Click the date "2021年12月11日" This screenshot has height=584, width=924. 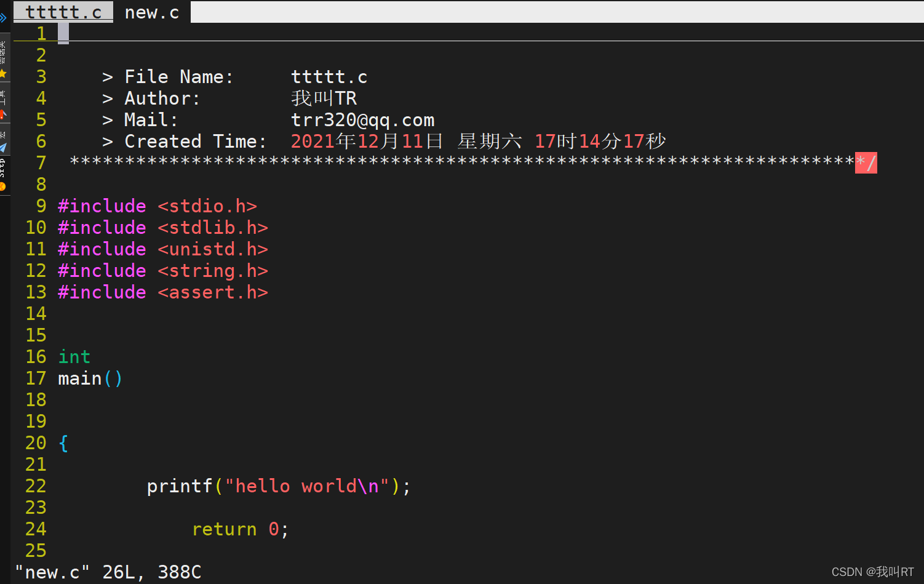tap(367, 142)
